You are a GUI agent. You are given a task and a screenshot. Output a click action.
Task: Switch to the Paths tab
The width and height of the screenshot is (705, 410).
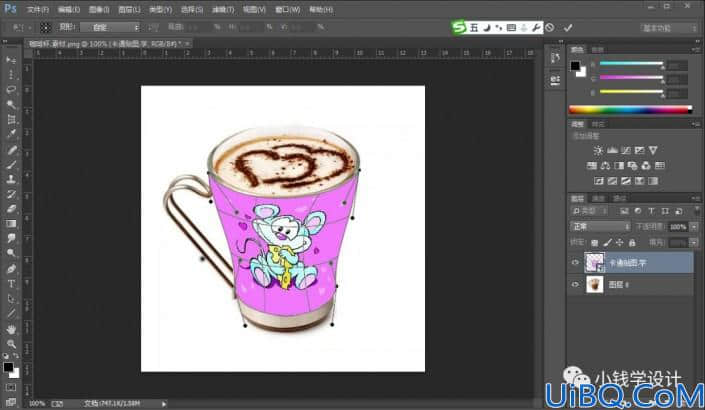click(x=619, y=198)
